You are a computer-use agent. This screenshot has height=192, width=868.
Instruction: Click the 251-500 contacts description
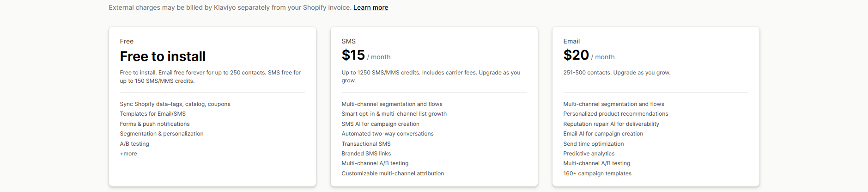pyautogui.click(x=617, y=73)
